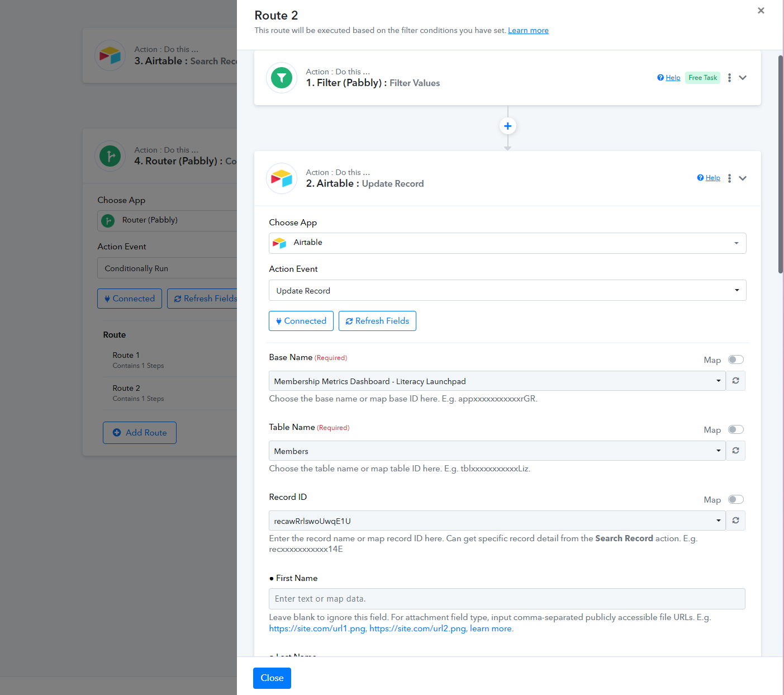Refresh the Record ID list
The image size is (784, 695).
click(735, 521)
